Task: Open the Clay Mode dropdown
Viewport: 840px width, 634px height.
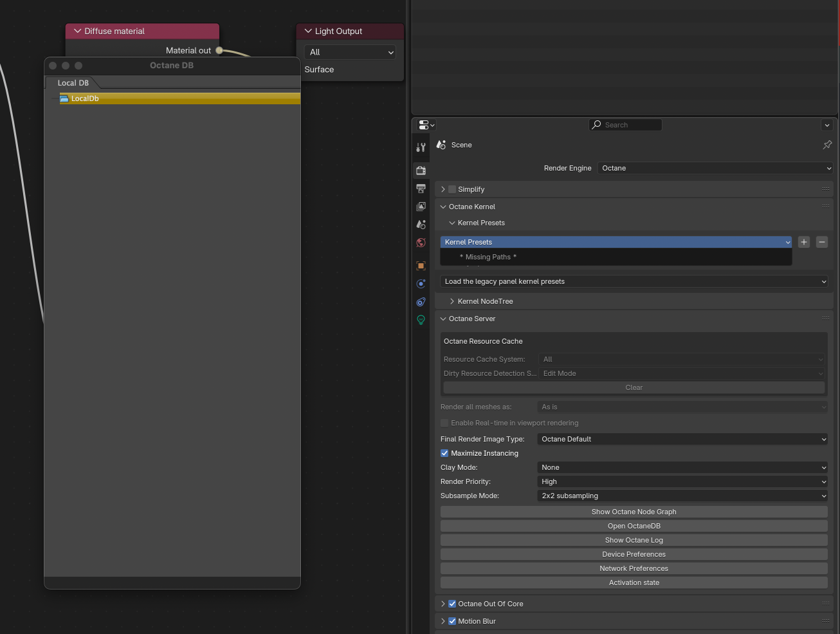Action: point(682,467)
